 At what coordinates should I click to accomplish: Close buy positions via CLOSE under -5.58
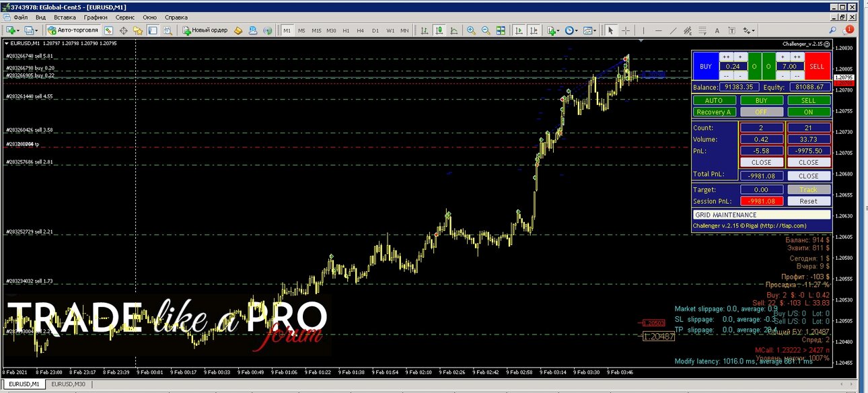coord(762,162)
